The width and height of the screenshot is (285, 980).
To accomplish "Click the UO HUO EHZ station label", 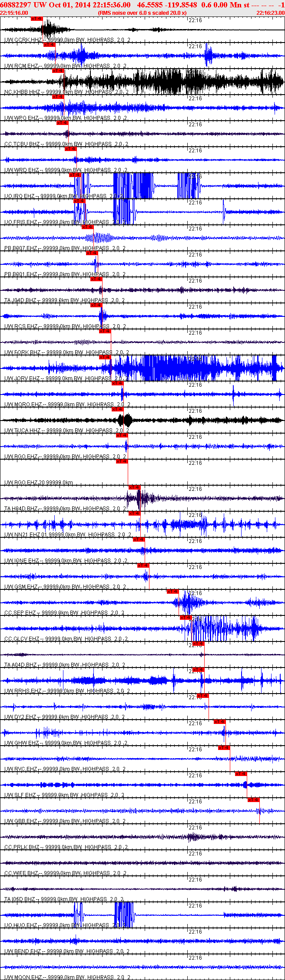I will 65,925.
